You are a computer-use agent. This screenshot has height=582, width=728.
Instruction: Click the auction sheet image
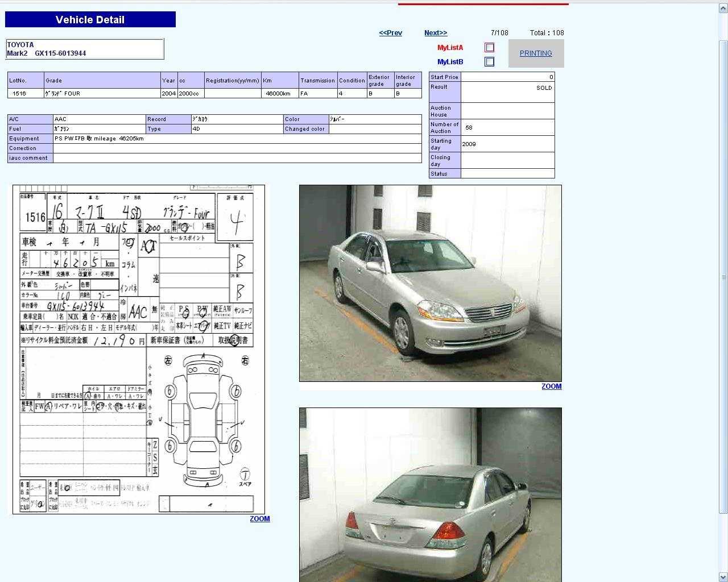(139, 350)
